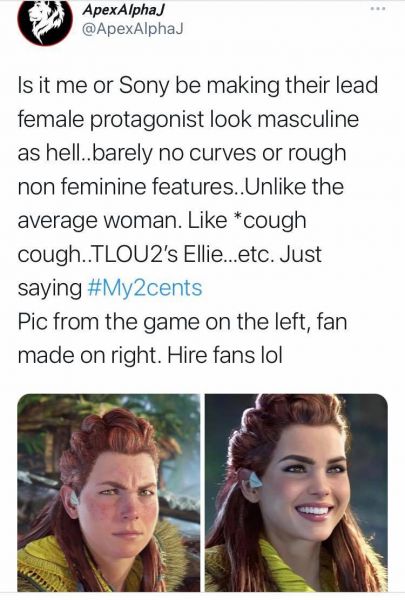Open the right fan-made character image
The height and width of the screenshot is (600, 405).
pos(296,493)
